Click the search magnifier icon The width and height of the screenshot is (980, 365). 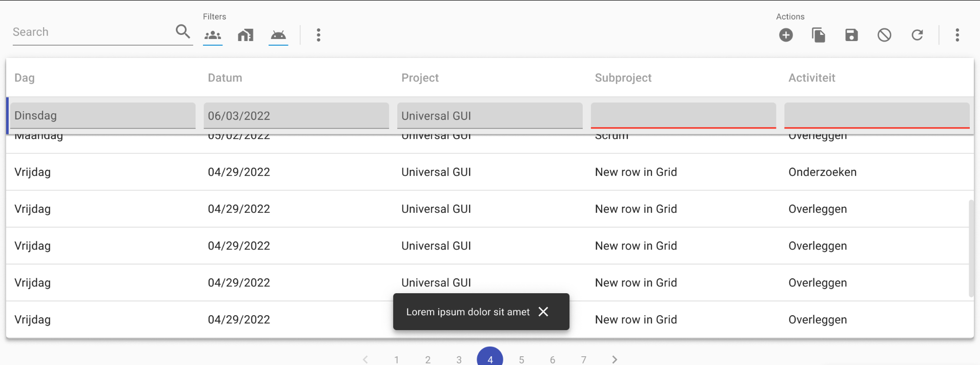[183, 31]
